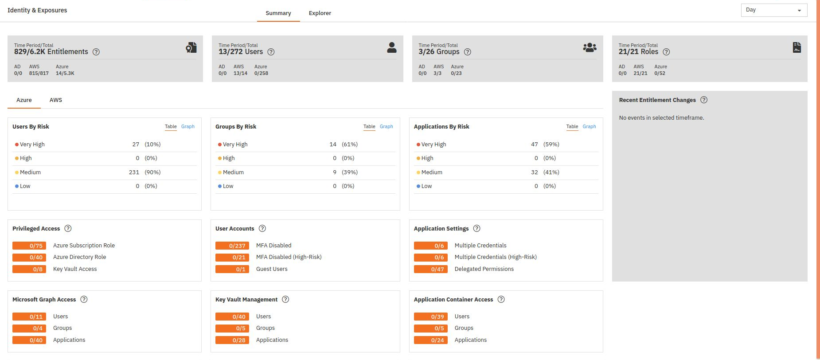
Task: Click the Roles file icon
Action: tap(796, 48)
